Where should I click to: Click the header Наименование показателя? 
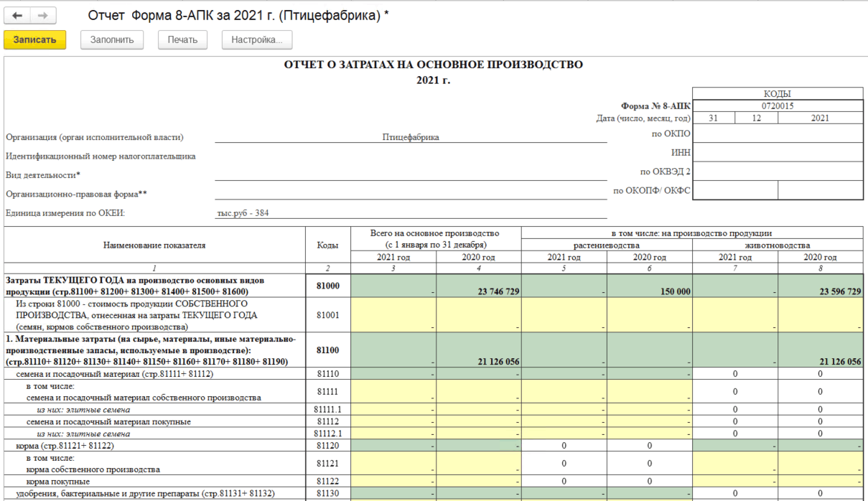click(154, 245)
